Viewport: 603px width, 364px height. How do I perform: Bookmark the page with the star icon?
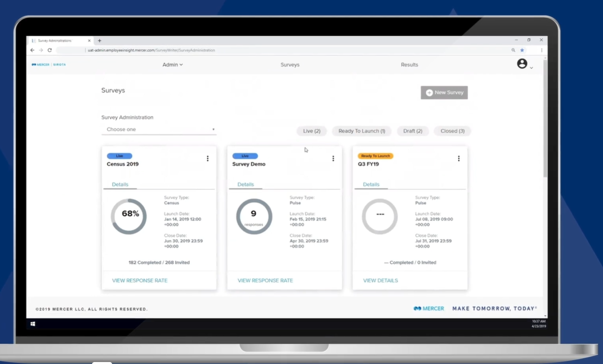click(x=522, y=50)
